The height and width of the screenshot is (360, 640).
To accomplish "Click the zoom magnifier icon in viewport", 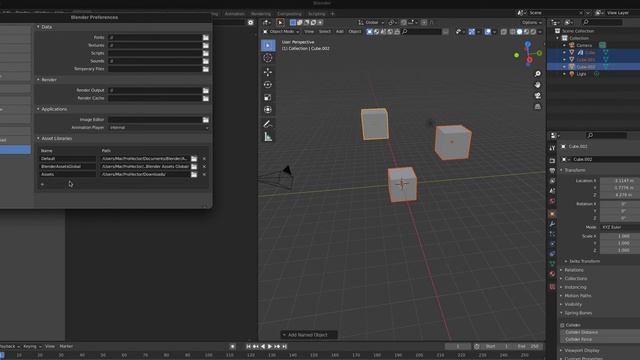I will point(538,74).
